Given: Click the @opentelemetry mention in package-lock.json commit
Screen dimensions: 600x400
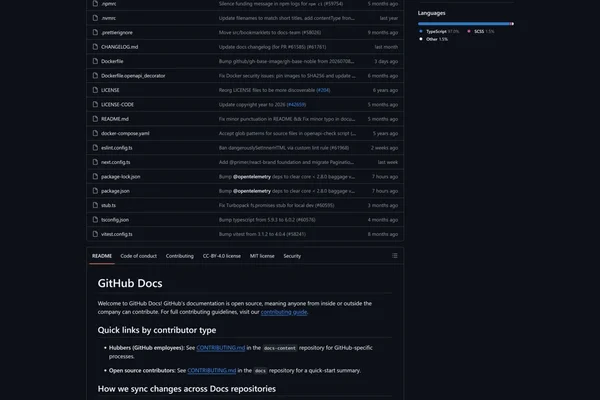Looking at the screenshot, I should [252, 176].
